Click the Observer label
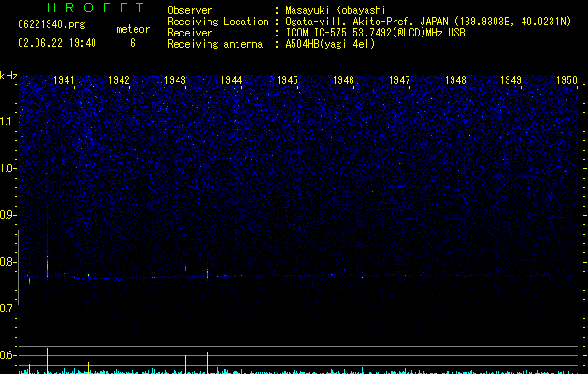The image size is (588, 374). (190, 10)
